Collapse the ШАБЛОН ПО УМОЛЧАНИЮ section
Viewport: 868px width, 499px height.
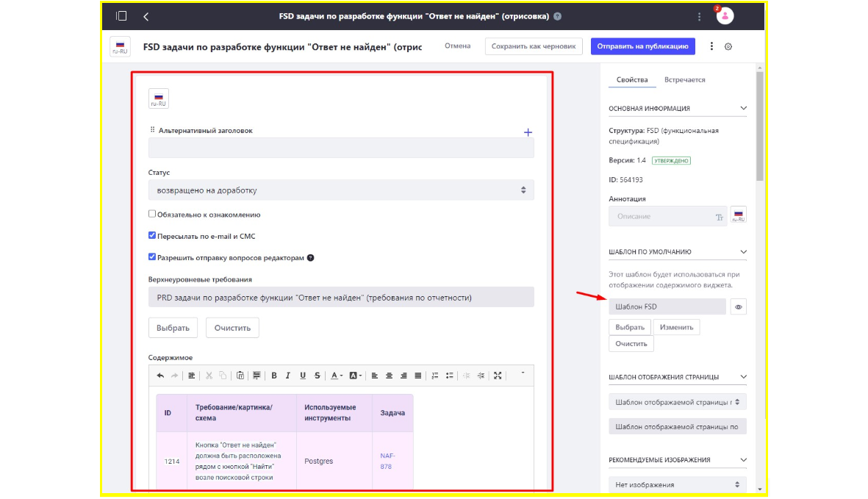tap(744, 252)
